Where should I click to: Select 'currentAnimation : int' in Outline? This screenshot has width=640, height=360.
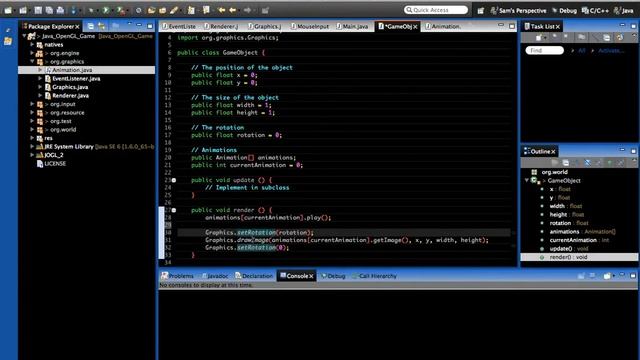[x=579, y=240]
